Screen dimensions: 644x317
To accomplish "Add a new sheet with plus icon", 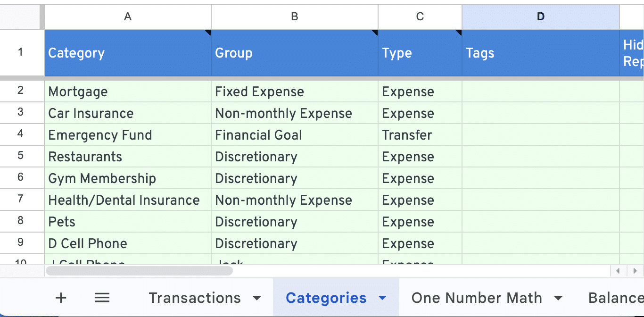I will [x=61, y=298].
